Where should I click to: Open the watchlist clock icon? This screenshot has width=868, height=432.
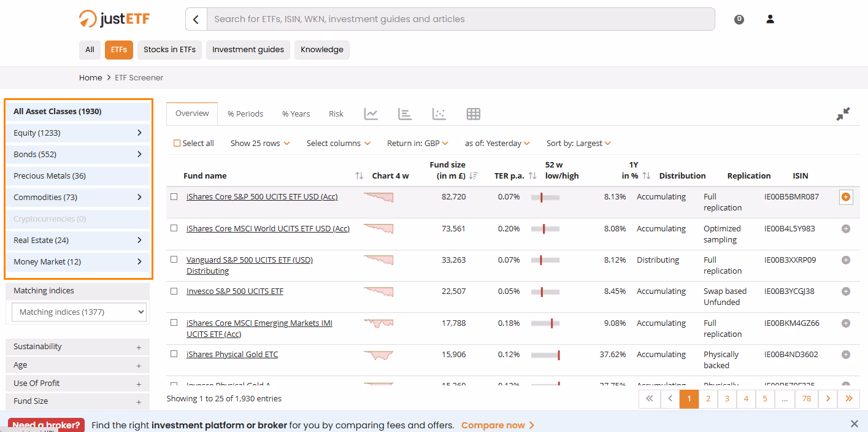[x=739, y=19]
